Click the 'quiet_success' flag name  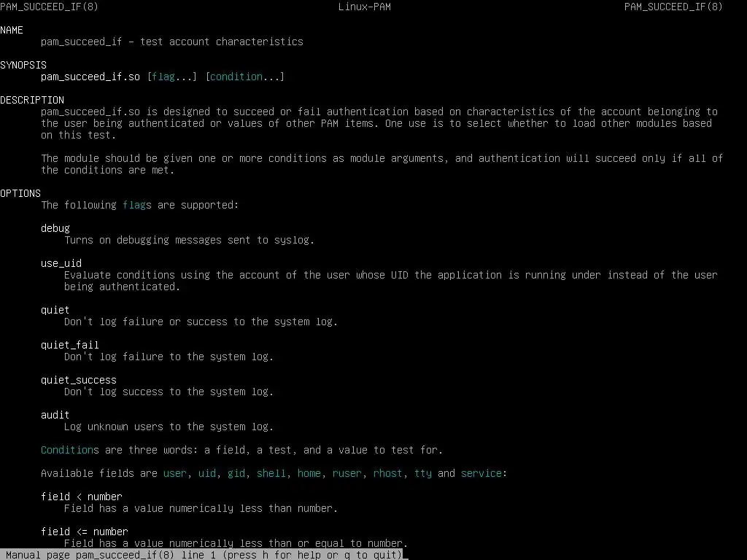coord(79,380)
